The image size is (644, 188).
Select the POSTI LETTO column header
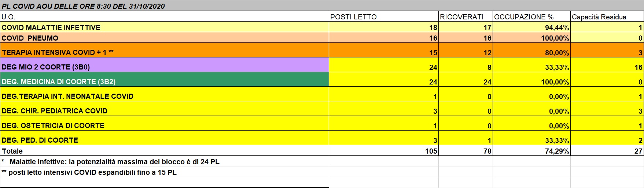tap(353, 17)
